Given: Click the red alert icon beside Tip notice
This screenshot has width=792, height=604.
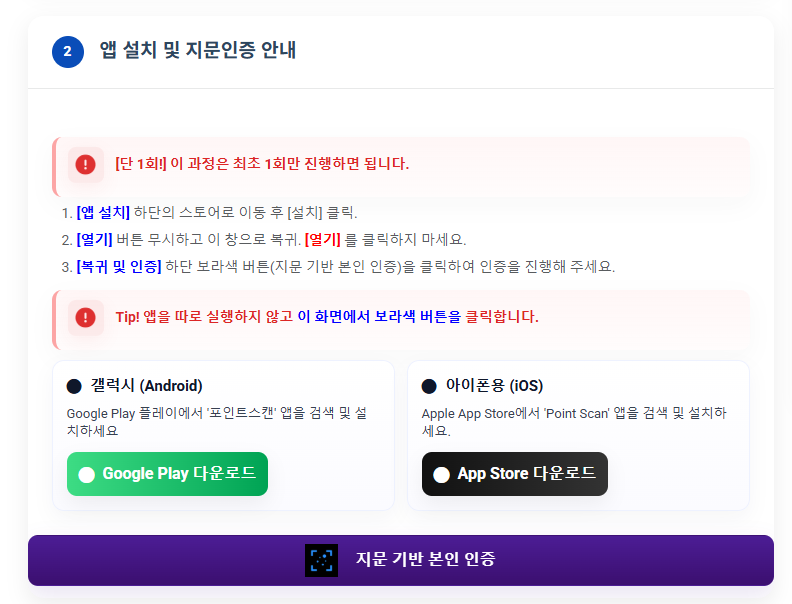Looking at the screenshot, I should pos(85,318).
